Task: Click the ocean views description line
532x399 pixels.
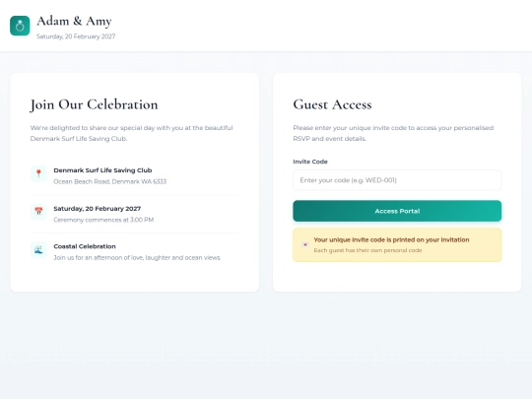Action: click(x=137, y=258)
